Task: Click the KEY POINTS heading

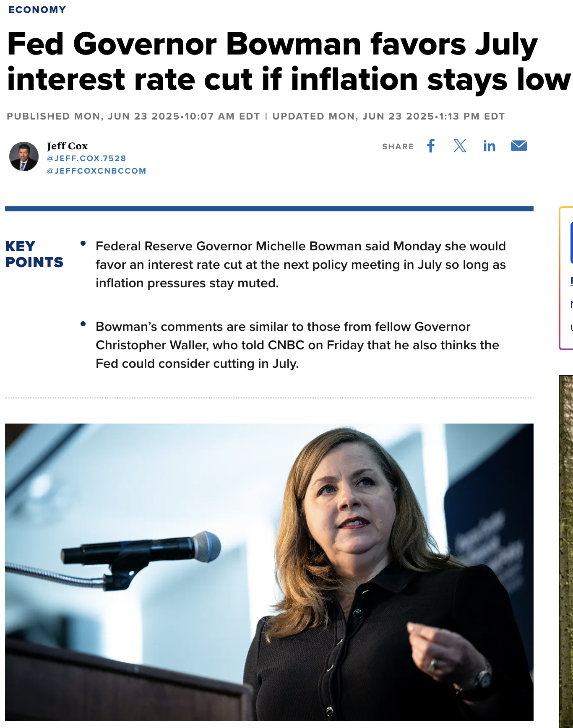Action: [34, 254]
